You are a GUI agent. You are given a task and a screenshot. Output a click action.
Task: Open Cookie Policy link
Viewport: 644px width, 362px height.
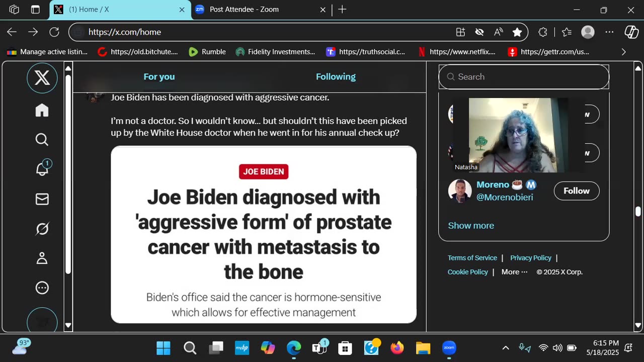468,272
